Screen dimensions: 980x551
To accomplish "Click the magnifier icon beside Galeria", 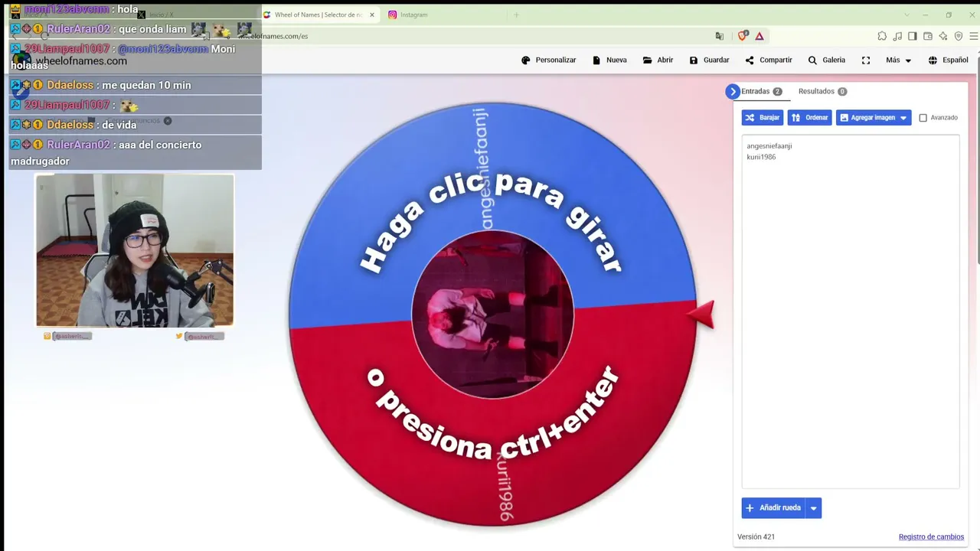I will [812, 60].
